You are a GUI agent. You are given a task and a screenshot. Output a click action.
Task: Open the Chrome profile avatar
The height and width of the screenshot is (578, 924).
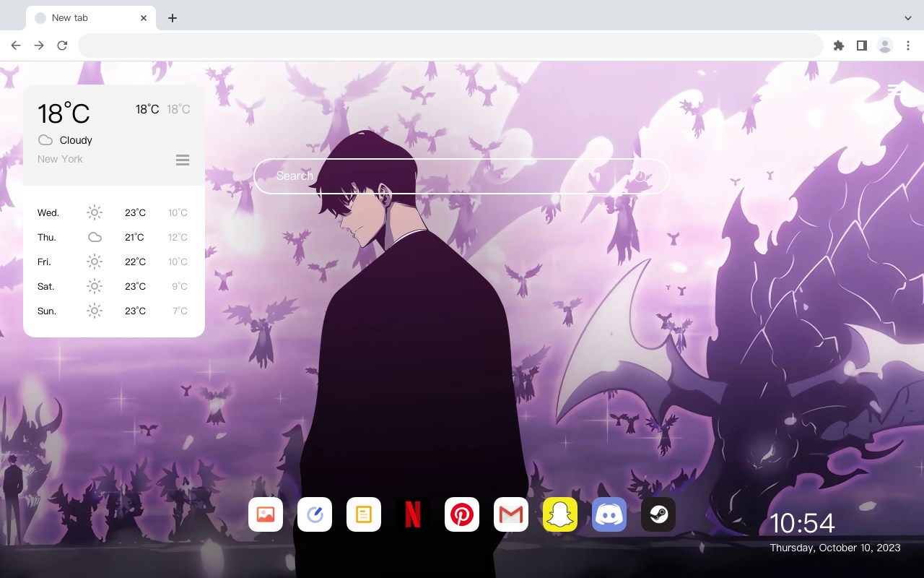(x=885, y=46)
